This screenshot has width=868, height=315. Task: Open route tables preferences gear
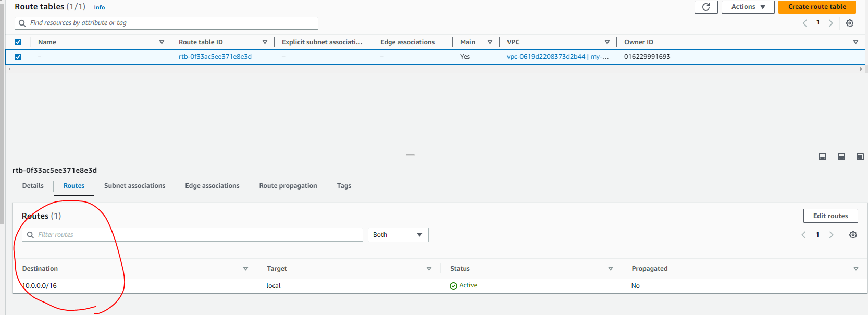pos(850,23)
